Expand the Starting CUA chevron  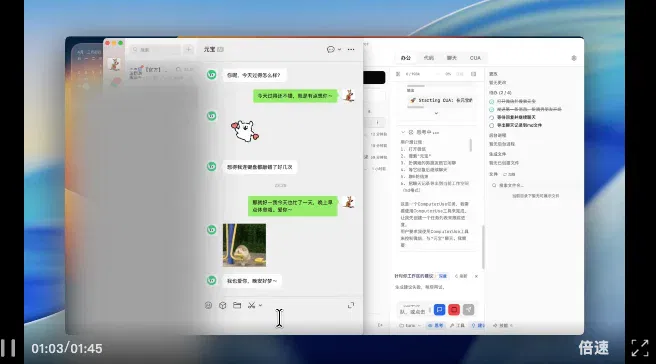(436, 113)
